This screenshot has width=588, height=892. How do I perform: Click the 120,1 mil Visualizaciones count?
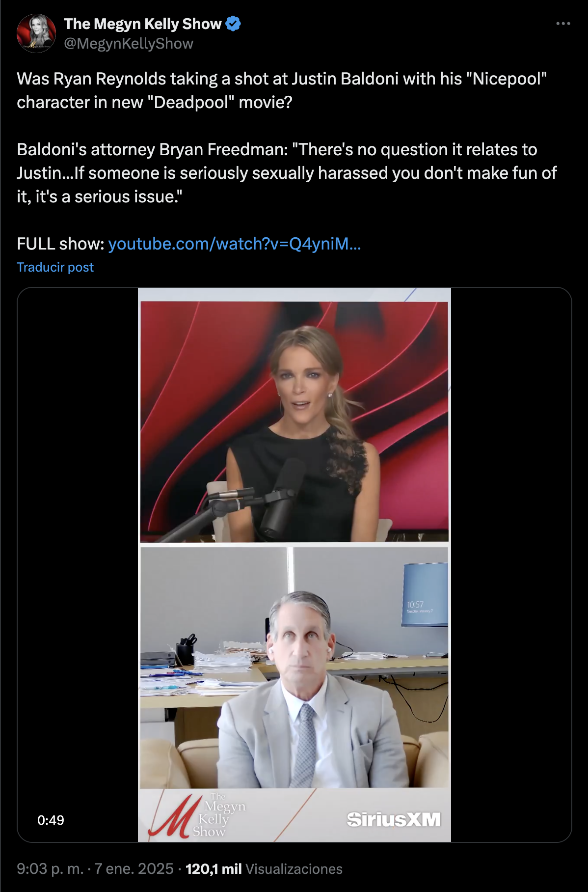pos(264,869)
